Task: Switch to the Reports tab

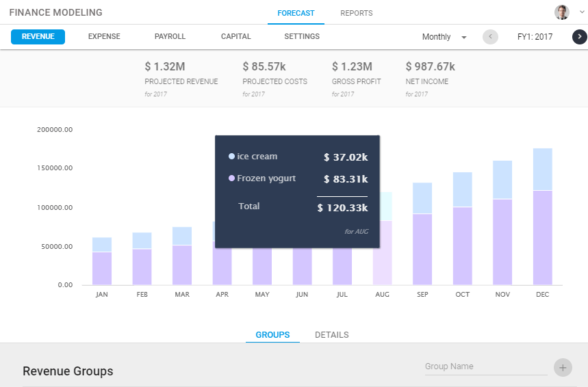Action: pos(356,13)
